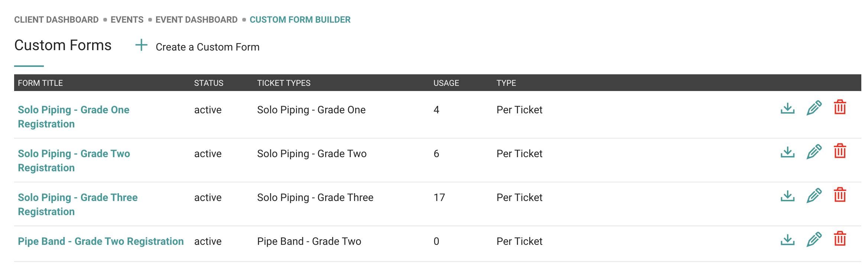The width and height of the screenshot is (868, 266).
Task: Delete the Solo Piping Grade Two form
Action: coord(840,151)
